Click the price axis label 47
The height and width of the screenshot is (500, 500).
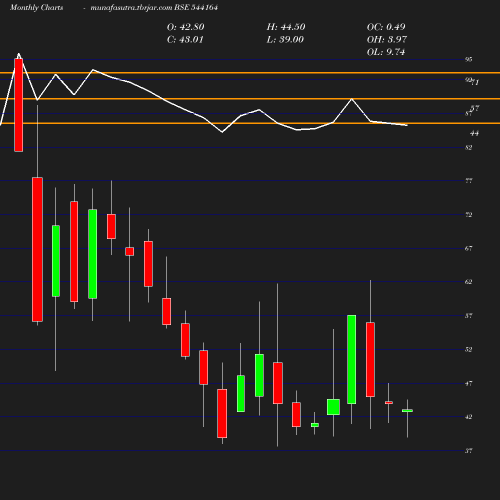coord(469,383)
